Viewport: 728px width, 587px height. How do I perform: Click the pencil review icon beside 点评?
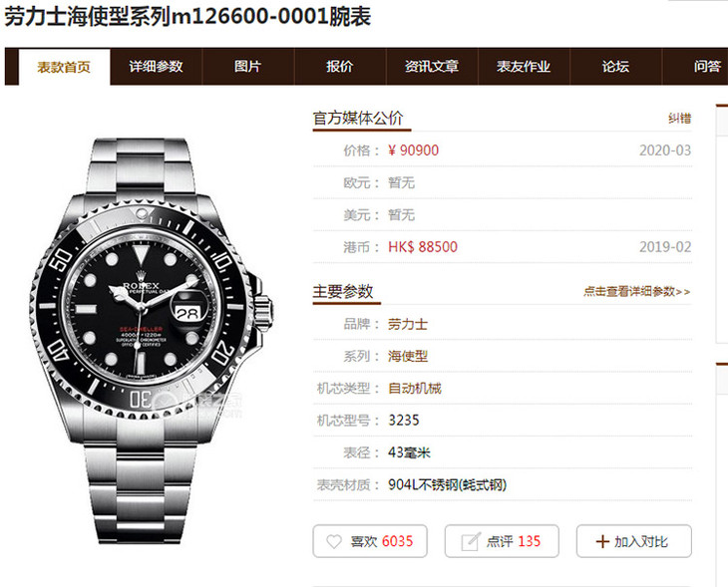point(470,541)
